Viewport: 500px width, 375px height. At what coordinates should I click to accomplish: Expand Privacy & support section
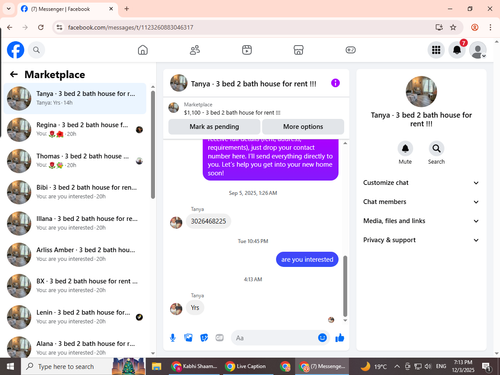coord(421,240)
